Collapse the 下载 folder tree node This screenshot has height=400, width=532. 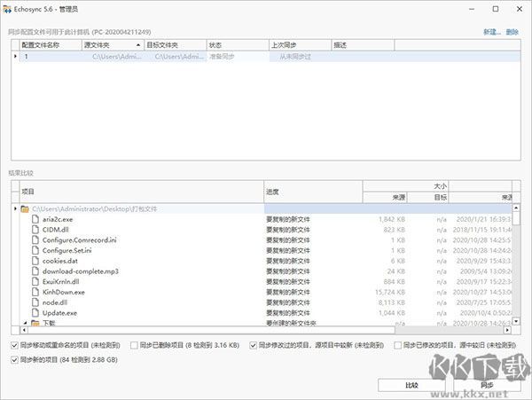(x=26, y=323)
